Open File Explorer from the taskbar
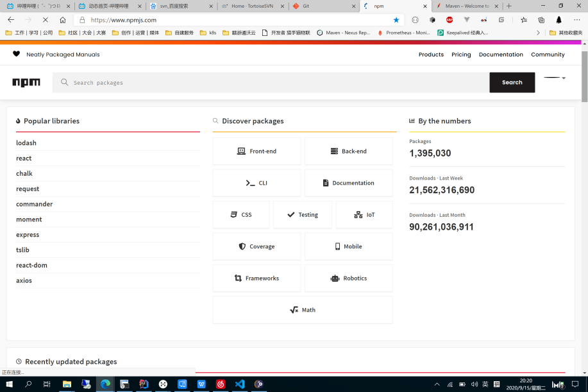The width and height of the screenshot is (588, 392). 67,384
